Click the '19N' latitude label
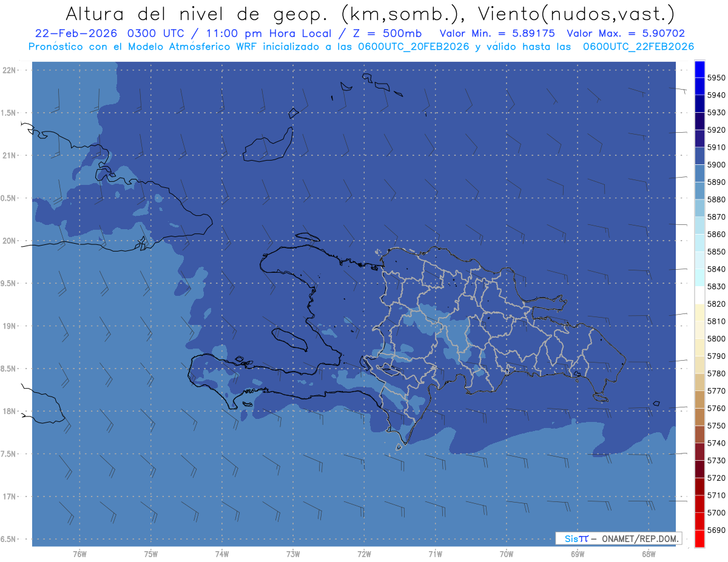The width and height of the screenshot is (728, 562). 8,326
